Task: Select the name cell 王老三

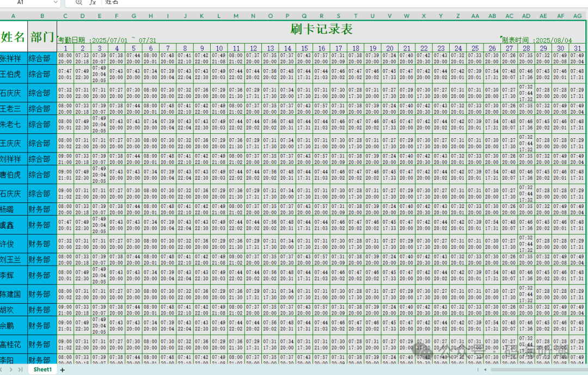Action: [14, 109]
